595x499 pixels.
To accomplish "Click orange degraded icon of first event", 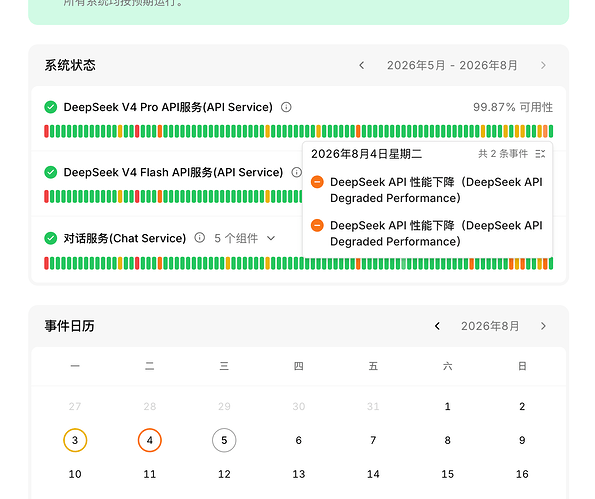I will pos(317,182).
